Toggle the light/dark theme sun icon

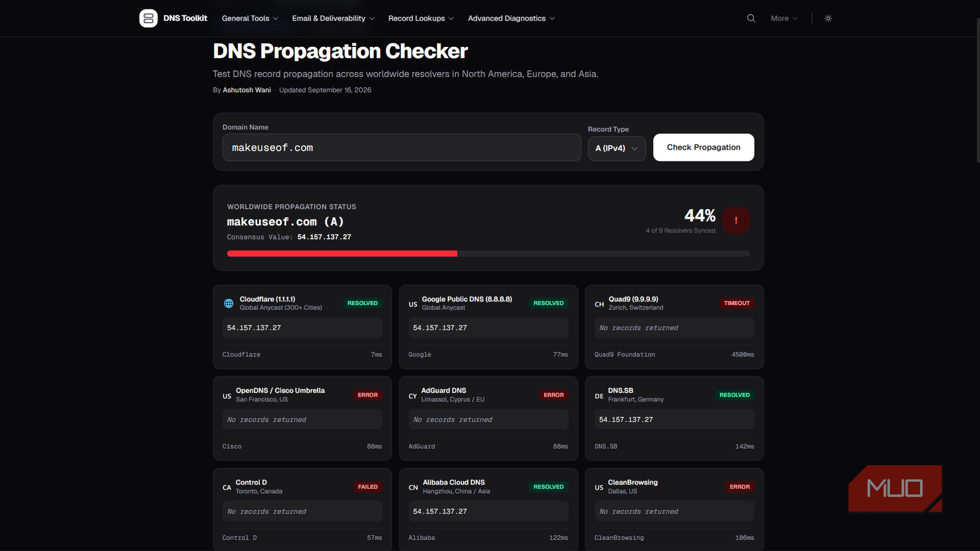click(828, 18)
